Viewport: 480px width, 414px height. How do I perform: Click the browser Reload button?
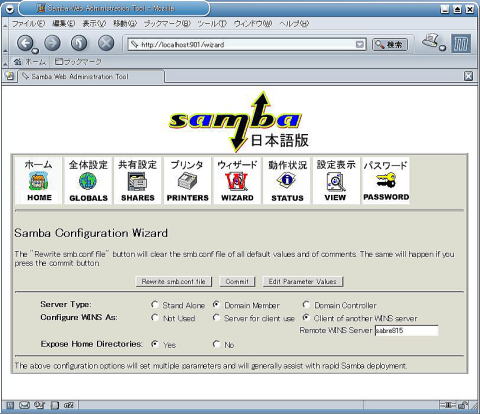79,43
